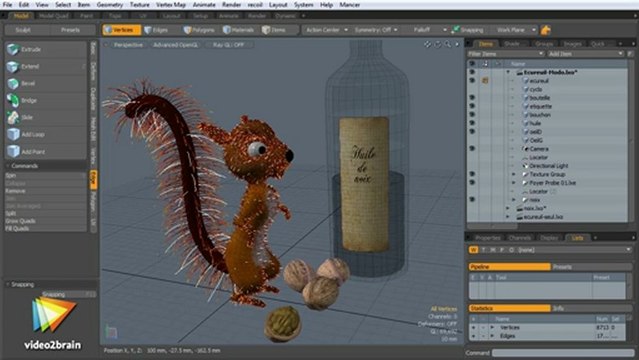Click the W button in Lists panel
Image resolution: width=639 pixels, height=360 pixels.
tap(473, 250)
